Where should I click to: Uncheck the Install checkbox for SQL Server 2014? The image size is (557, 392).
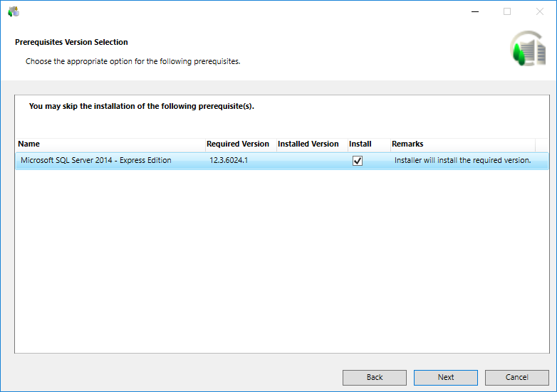pos(358,161)
